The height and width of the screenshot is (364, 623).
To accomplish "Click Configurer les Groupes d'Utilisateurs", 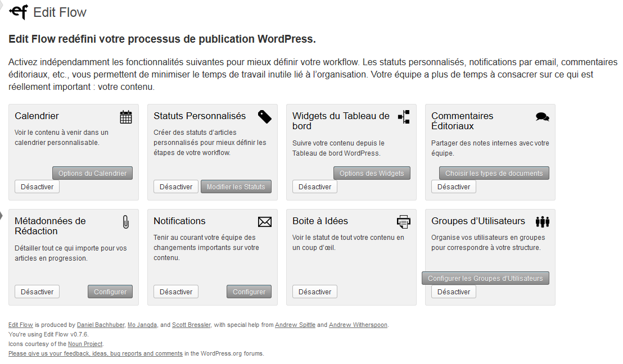I will click(x=486, y=278).
